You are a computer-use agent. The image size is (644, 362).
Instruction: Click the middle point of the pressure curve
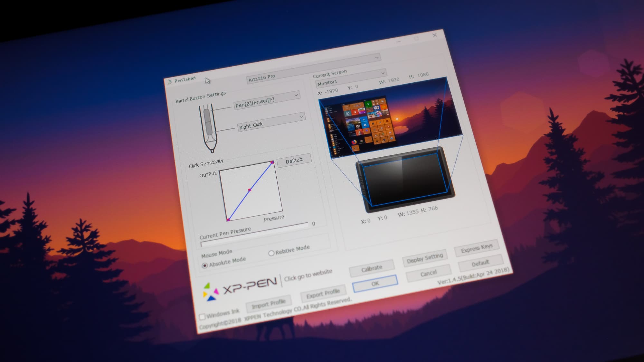pos(250,190)
